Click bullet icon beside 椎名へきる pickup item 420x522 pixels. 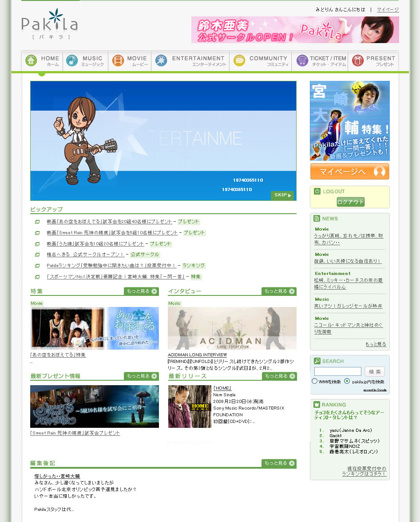[37, 255]
